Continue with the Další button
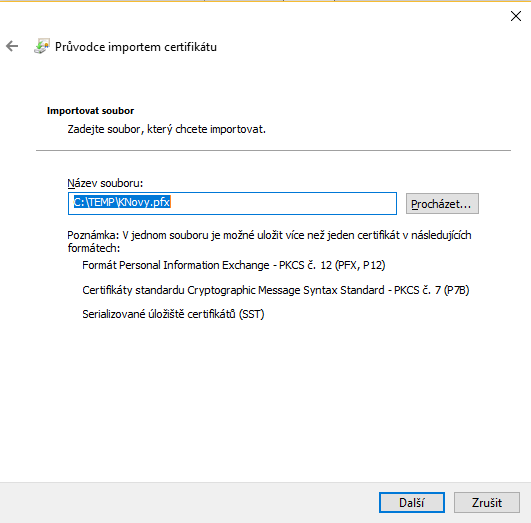 click(412, 502)
